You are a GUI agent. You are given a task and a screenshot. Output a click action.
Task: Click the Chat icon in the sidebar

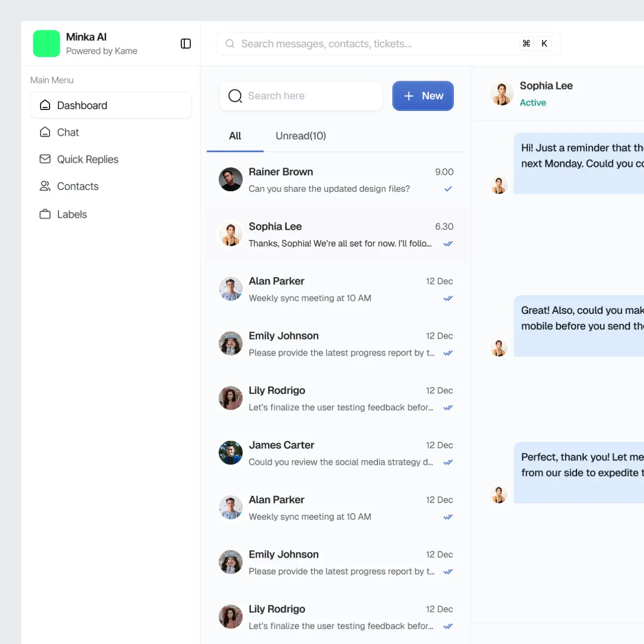click(45, 132)
